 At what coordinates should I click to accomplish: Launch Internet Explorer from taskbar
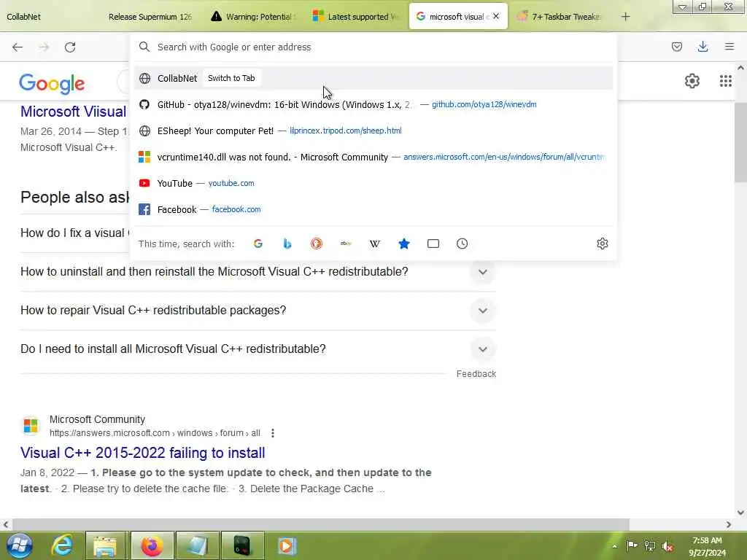click(x=63, y=545)
